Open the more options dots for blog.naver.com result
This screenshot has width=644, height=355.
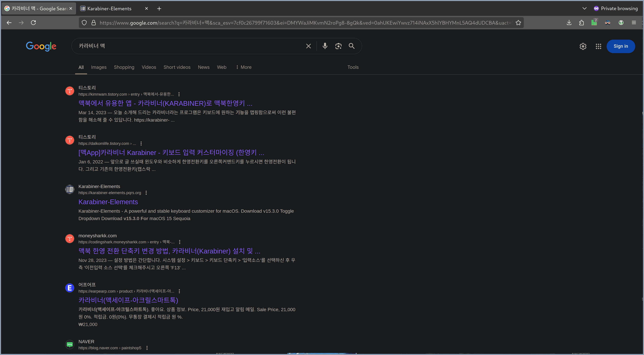tap(147, 348)
